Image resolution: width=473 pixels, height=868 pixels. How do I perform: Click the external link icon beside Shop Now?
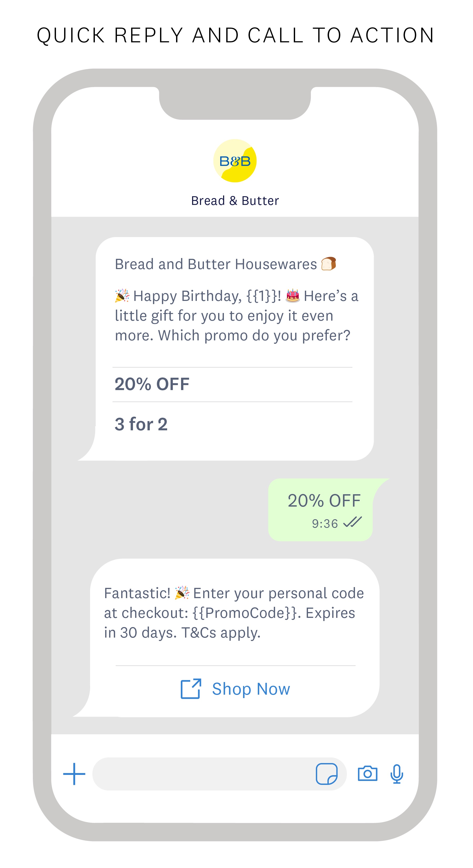click(x=191, y=689)
